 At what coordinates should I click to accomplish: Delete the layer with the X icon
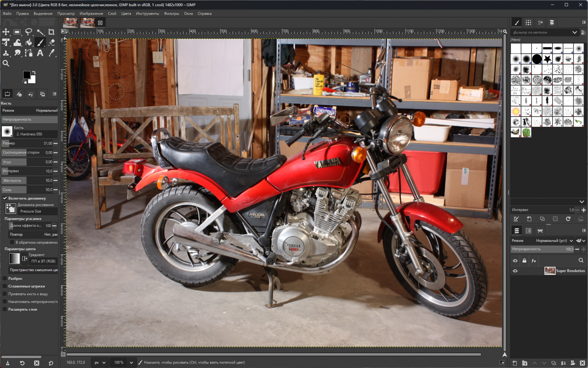582,363
